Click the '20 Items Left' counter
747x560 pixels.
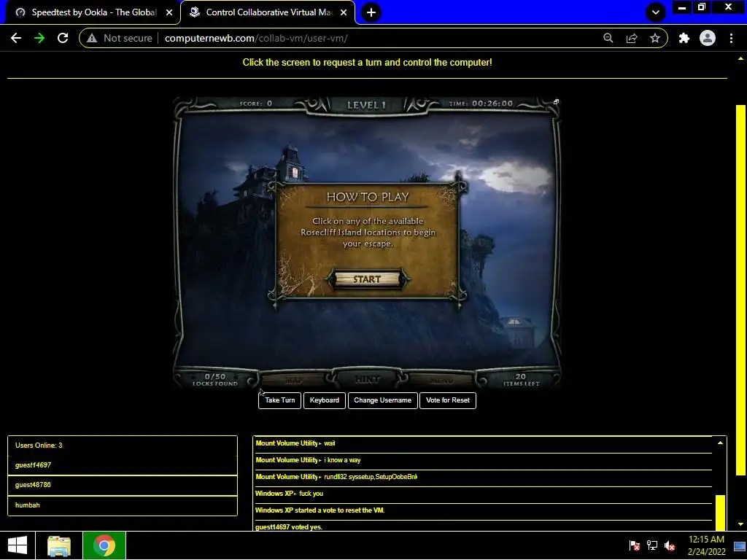pyautogui.click(x=521, y=379)
